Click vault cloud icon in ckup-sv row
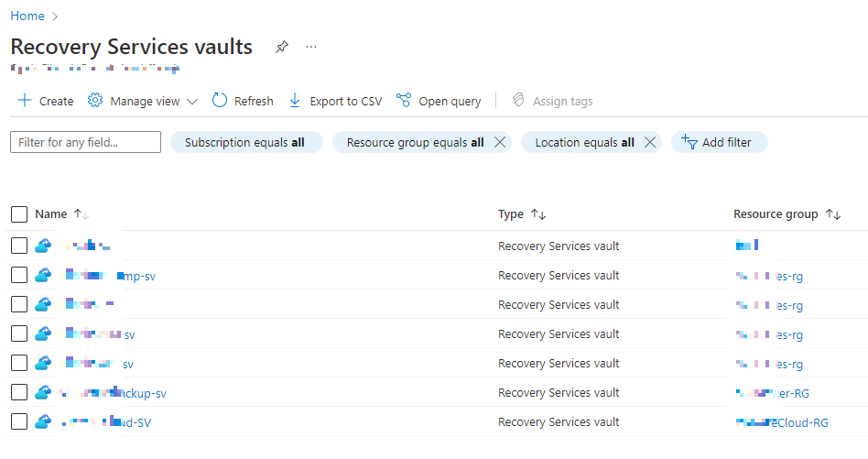The height and width of the screenshot is (459, 868). tap(43, 392)
